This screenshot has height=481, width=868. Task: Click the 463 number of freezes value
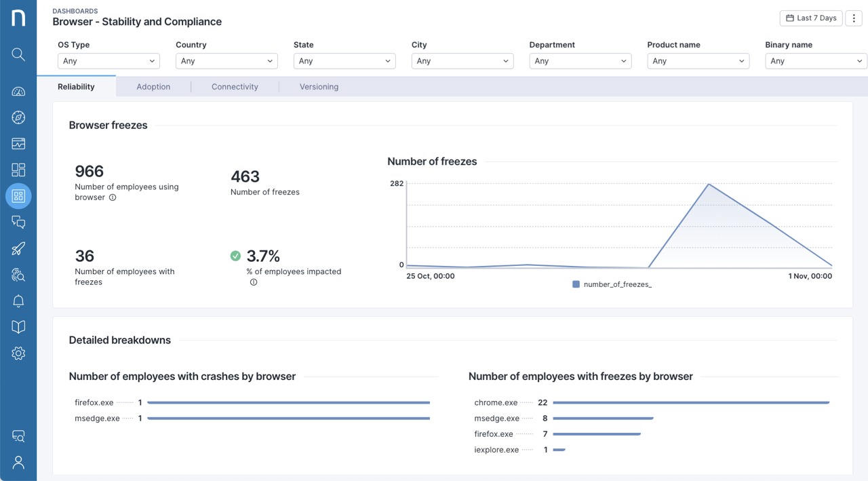pos(245,176)
